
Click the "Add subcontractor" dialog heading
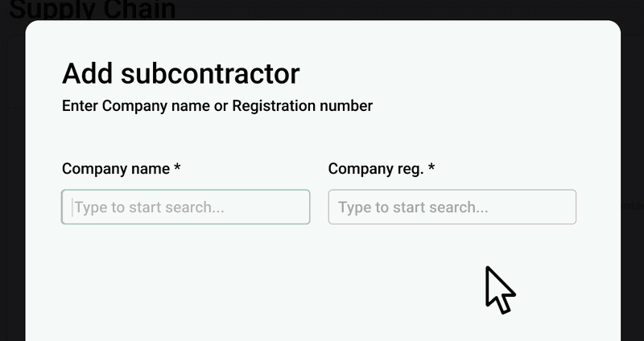180,73
